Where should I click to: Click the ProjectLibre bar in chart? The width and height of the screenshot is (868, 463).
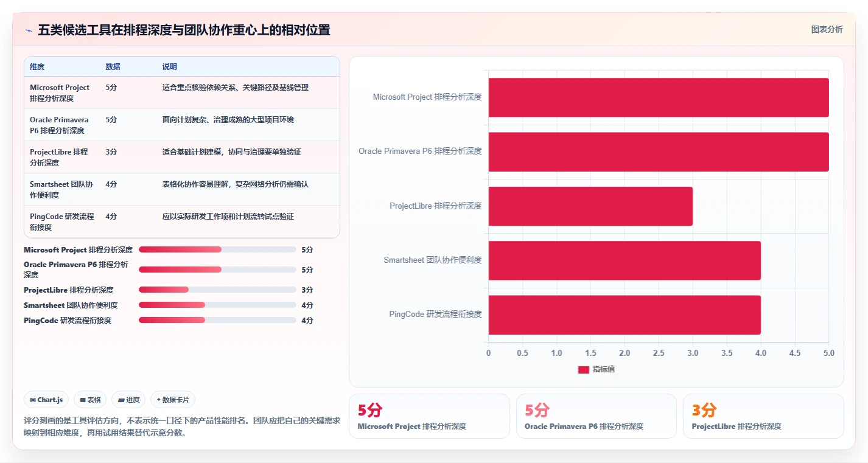[x=590, y=206]
